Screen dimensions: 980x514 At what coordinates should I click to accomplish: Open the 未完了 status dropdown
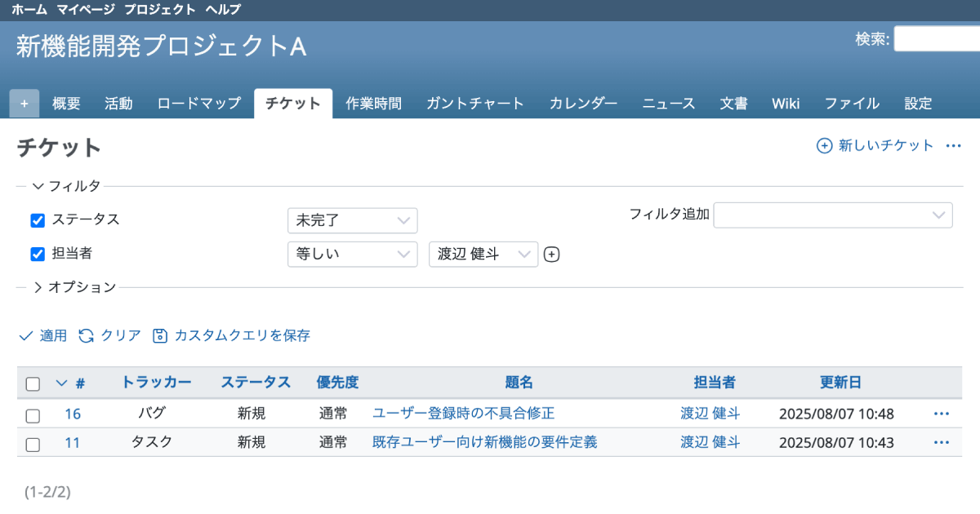352,220
